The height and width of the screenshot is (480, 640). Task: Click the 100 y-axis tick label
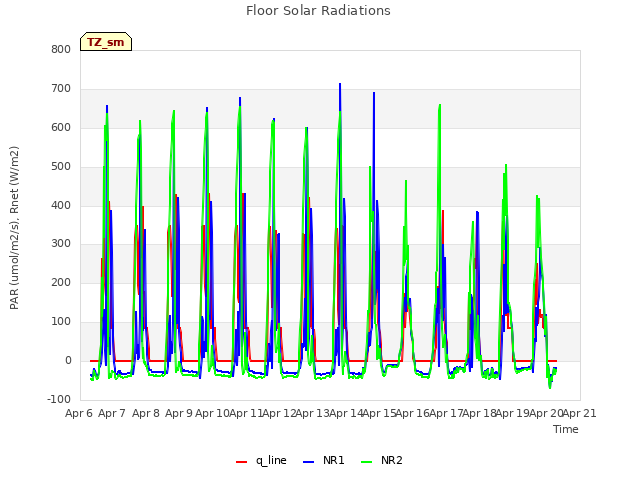(61, 322)
